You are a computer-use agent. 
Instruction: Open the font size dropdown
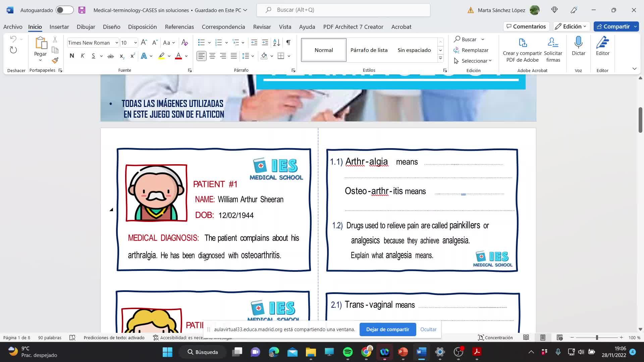[x=135, y=43]
